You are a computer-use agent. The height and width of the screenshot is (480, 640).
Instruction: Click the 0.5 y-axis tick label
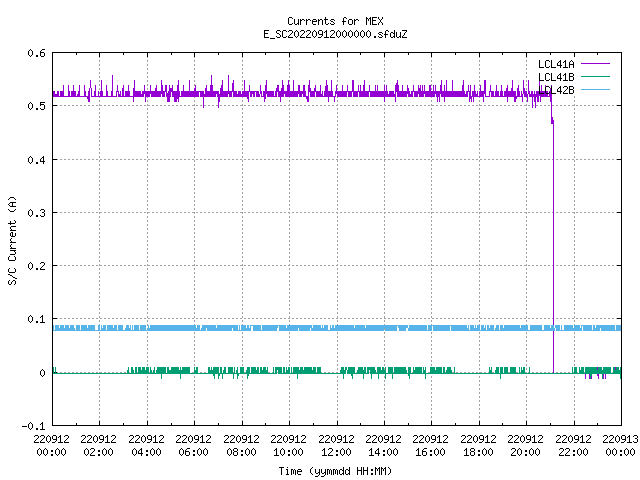(36, 106)
